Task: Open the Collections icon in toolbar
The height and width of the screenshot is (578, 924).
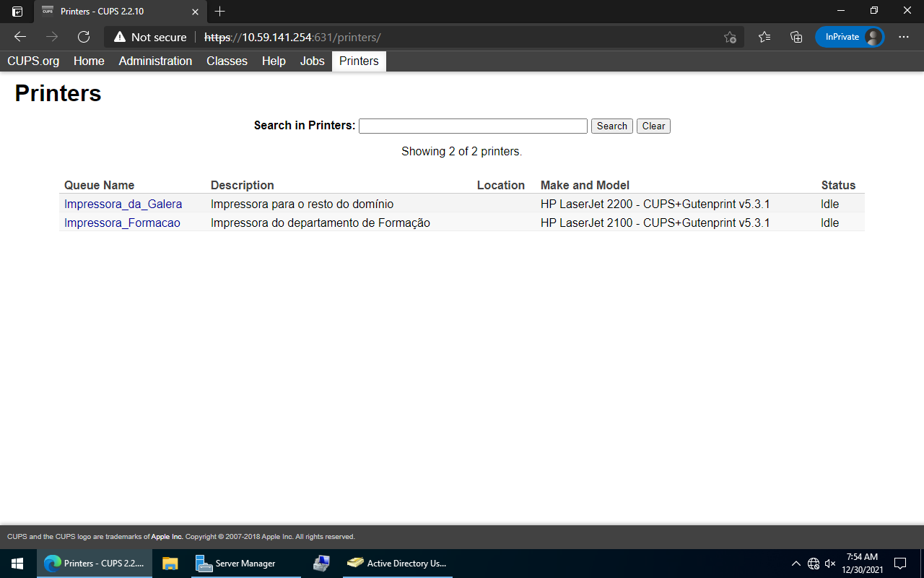Action: tap(796, 37)
